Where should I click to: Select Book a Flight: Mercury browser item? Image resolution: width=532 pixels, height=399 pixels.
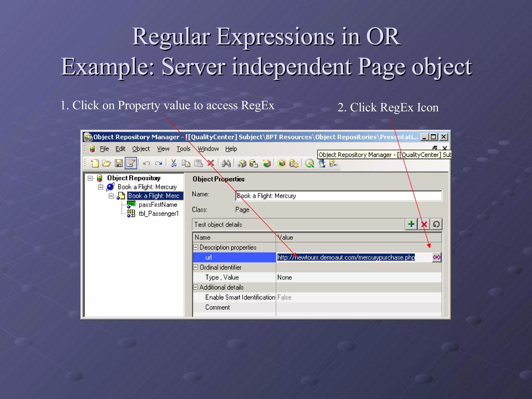tap(147, 187)
